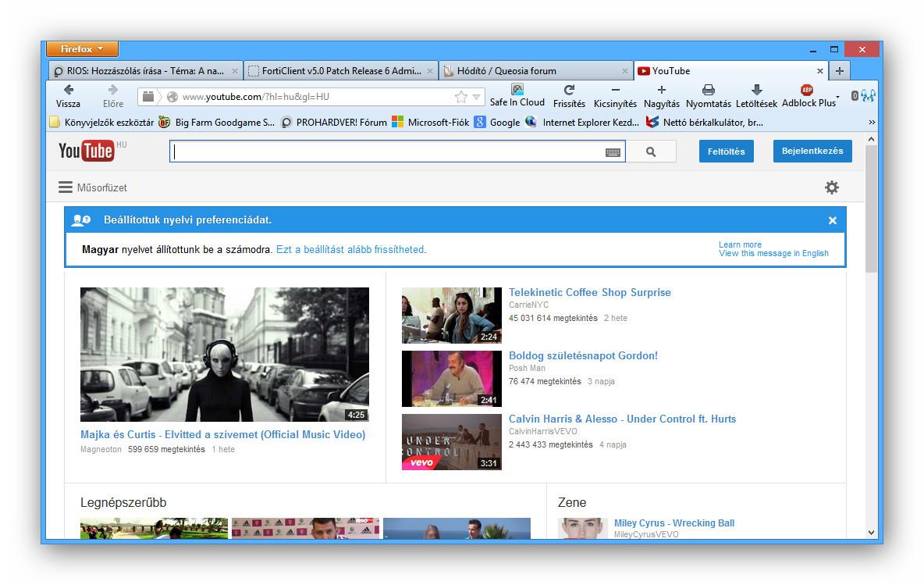Click Under Control vevo thumbnail
The width and height of the screenshot is (924, 585).
(451, 442)
